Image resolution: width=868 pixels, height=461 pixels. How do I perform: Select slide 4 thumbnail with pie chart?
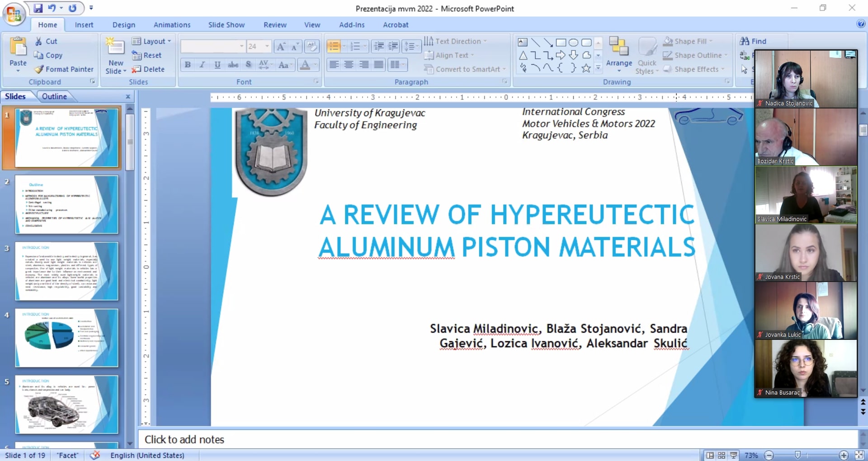(66, 338)
